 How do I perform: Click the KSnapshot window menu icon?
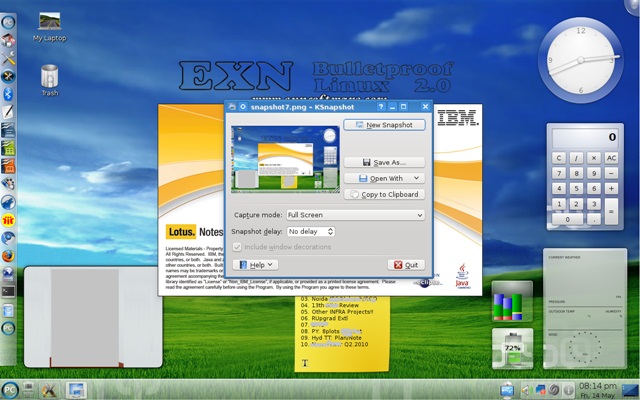(x=232, y=107)
